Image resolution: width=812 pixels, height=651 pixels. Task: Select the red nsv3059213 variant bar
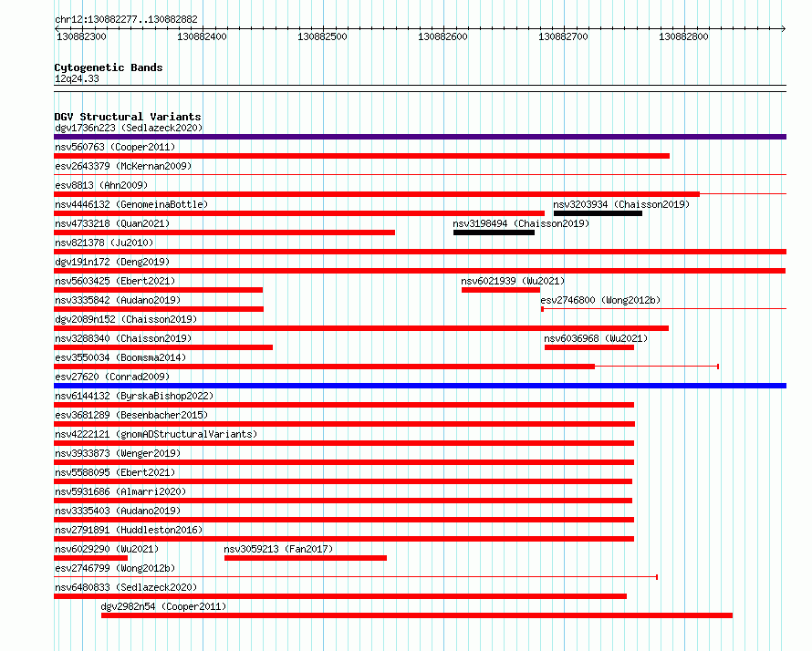point(306,558)
